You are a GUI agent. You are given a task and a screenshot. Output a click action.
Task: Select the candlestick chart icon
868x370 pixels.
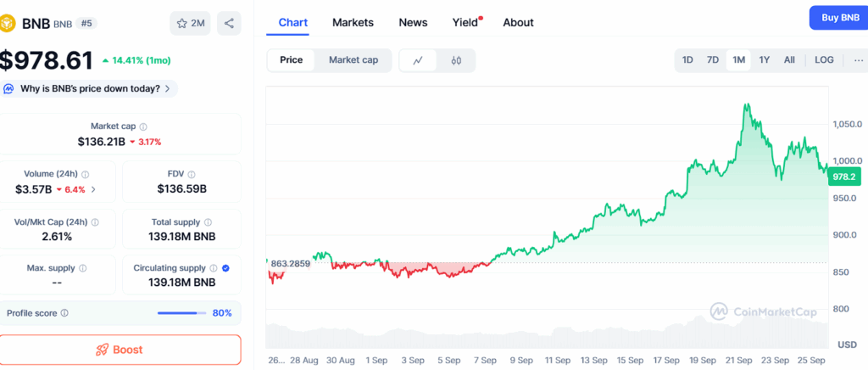click(x=456, y=60)
